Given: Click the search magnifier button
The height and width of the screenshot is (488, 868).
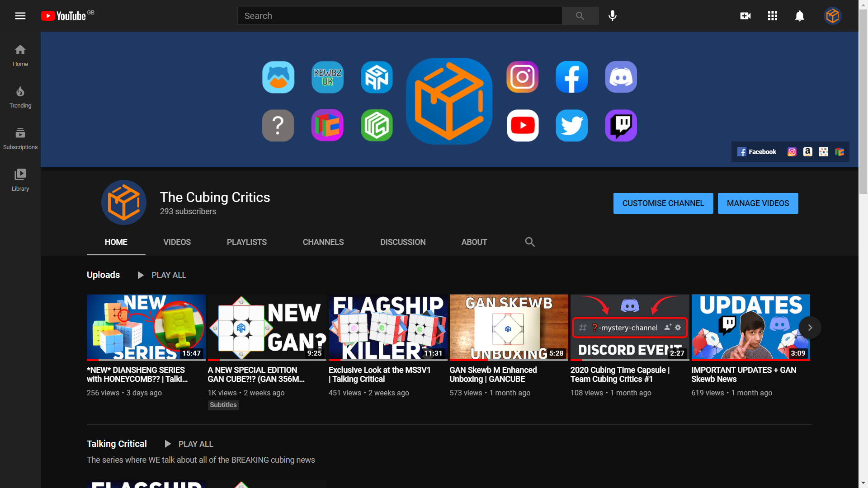Looking at the screenshot, I should coord(580,16).
